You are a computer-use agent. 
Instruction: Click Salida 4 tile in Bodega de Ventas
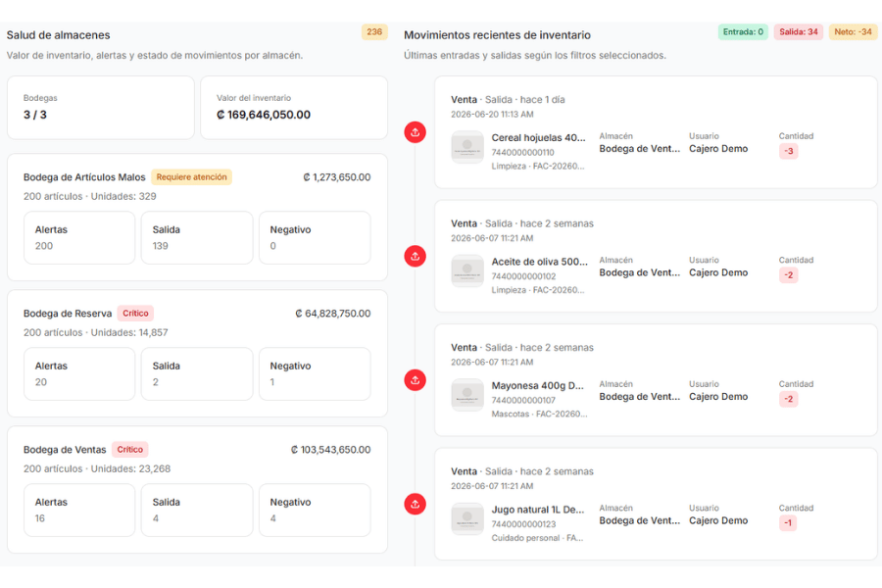(x=197, y=510)
